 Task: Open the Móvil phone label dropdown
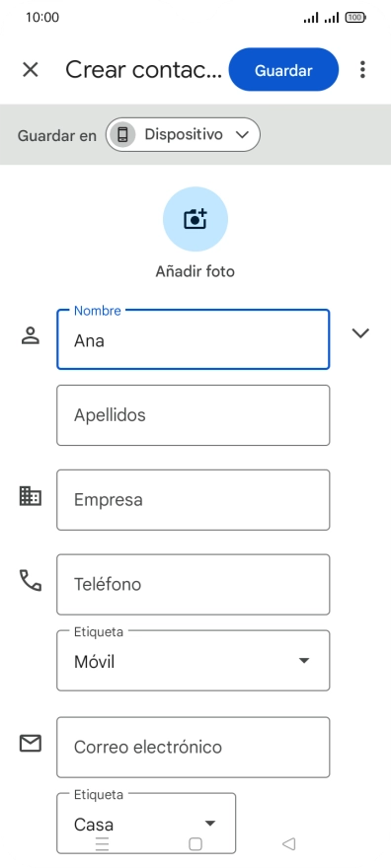click(194, 661)
